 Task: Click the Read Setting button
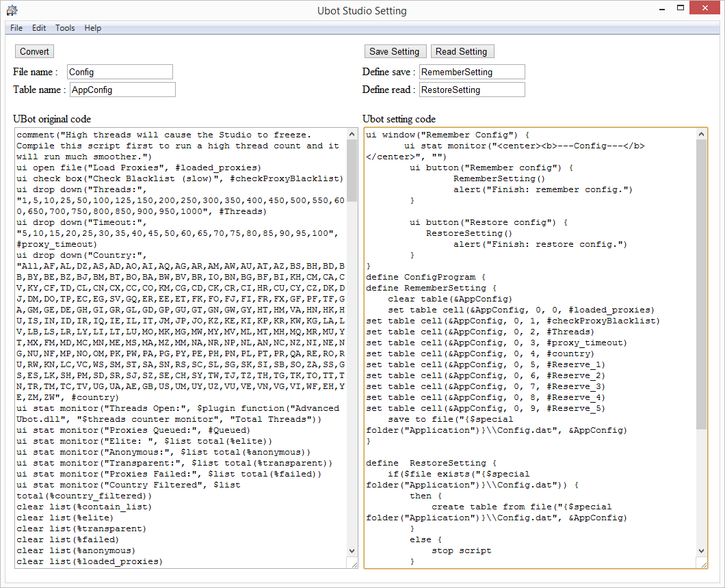coord(462,51)
